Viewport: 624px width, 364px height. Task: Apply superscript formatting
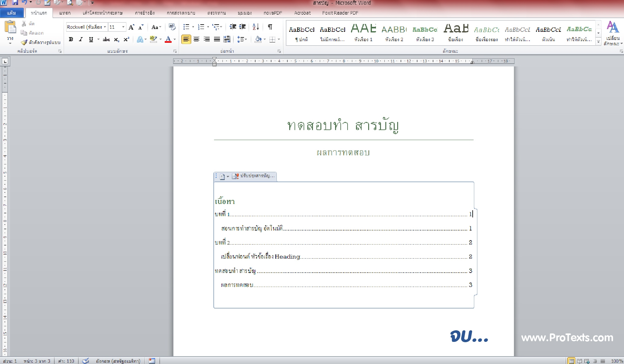tap(126, 39)
